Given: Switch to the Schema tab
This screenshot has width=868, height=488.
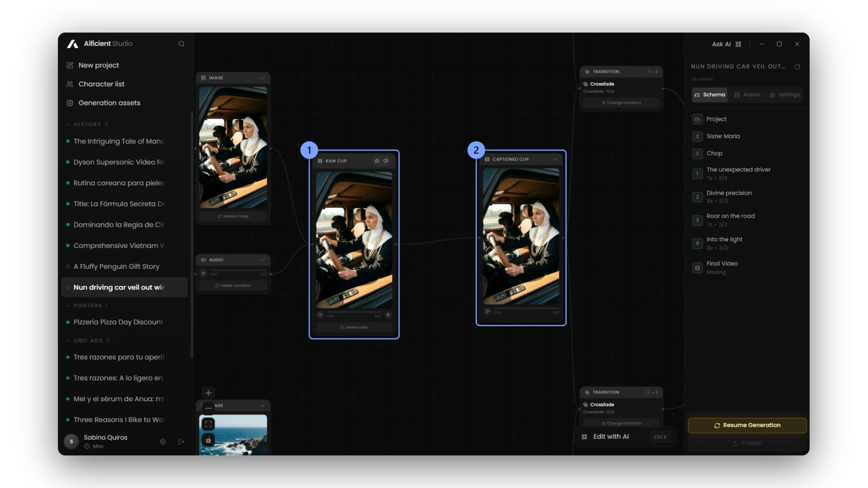Looking at the screenshot, I should click(x=710, y=95).
